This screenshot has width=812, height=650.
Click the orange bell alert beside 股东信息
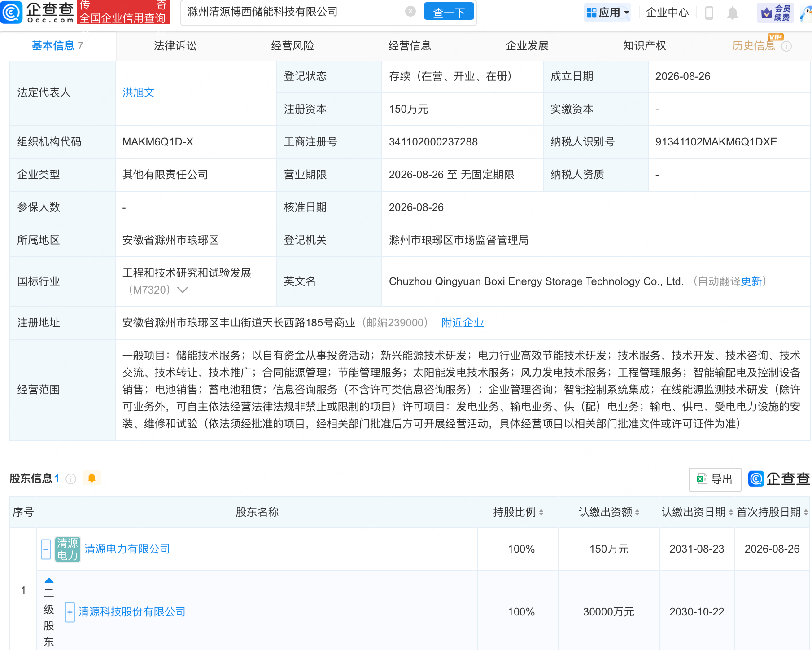click(92, 479)
